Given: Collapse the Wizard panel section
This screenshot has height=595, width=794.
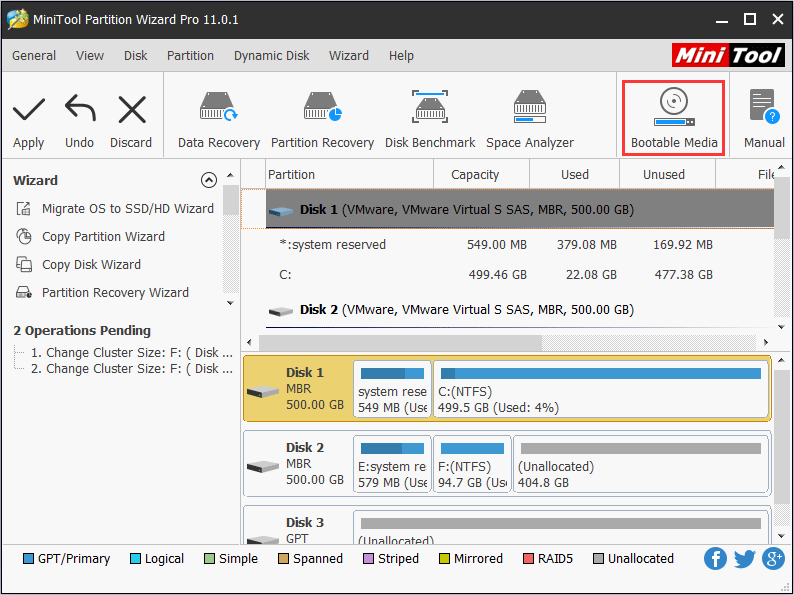Looking at the screenshot, I should tap(208, 181).
